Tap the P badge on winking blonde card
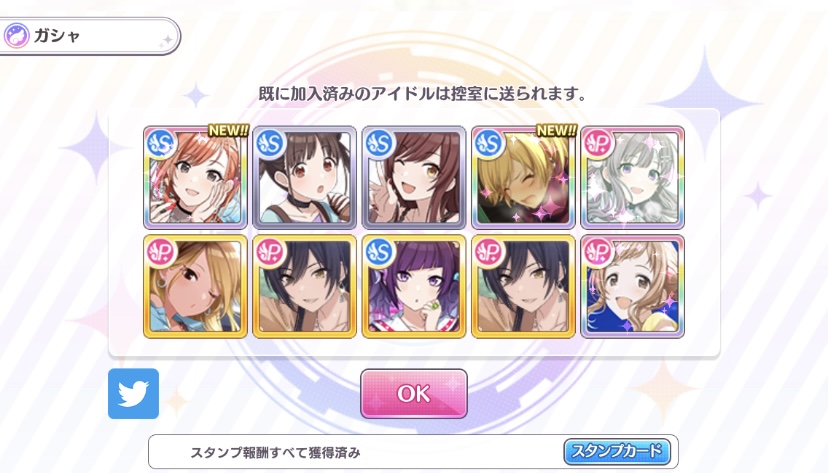 coord(161,253)
